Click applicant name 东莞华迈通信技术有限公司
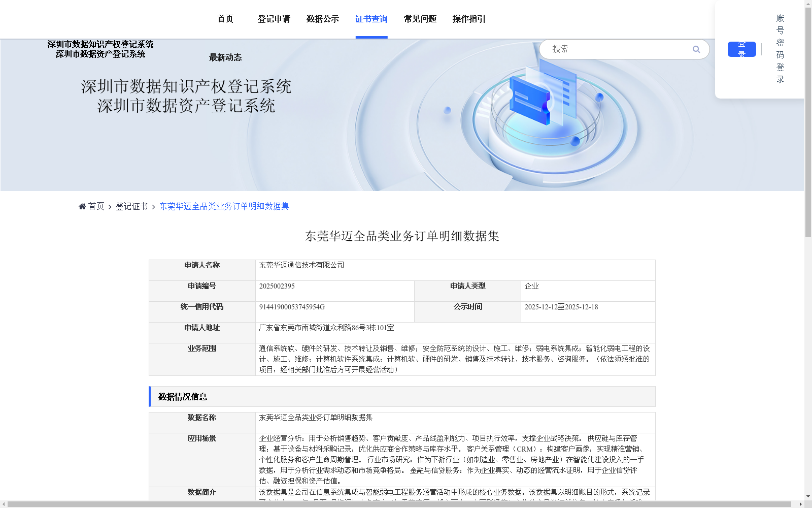Viewport: 812px width, 508px height. (301, 265)
